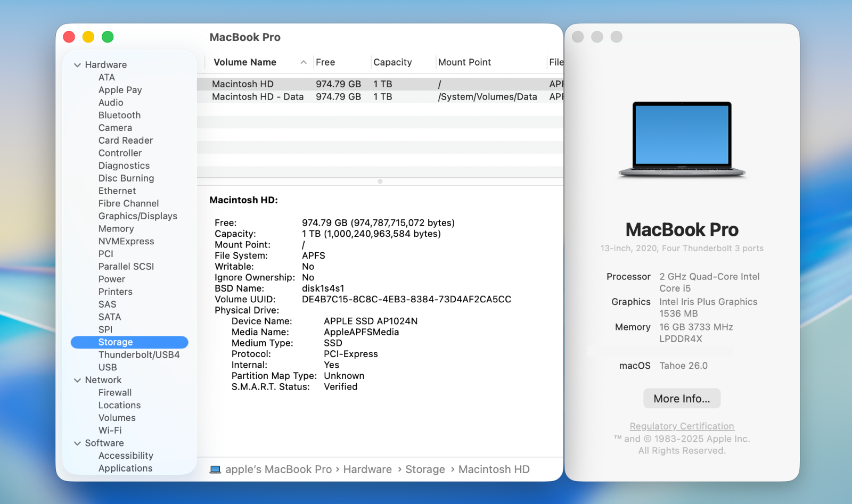Open Thunderbolt/USB4 hardware section
The width and height of the screenshot is (852, 504).
click(x=138, y=355)
